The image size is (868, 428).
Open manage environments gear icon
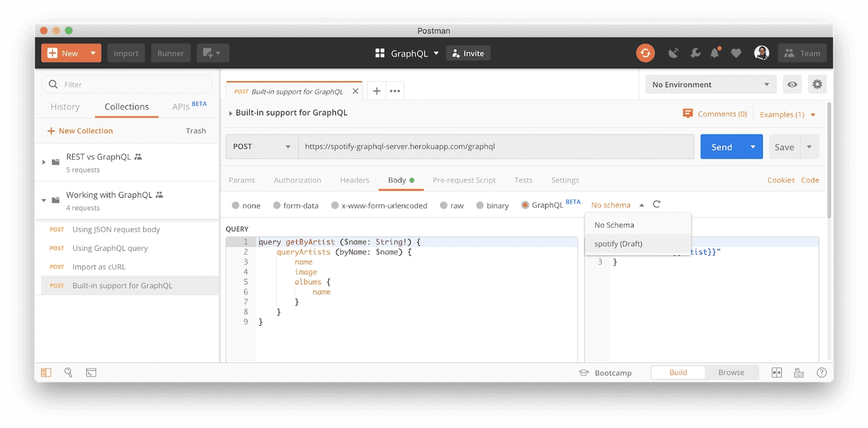(817, 84)
